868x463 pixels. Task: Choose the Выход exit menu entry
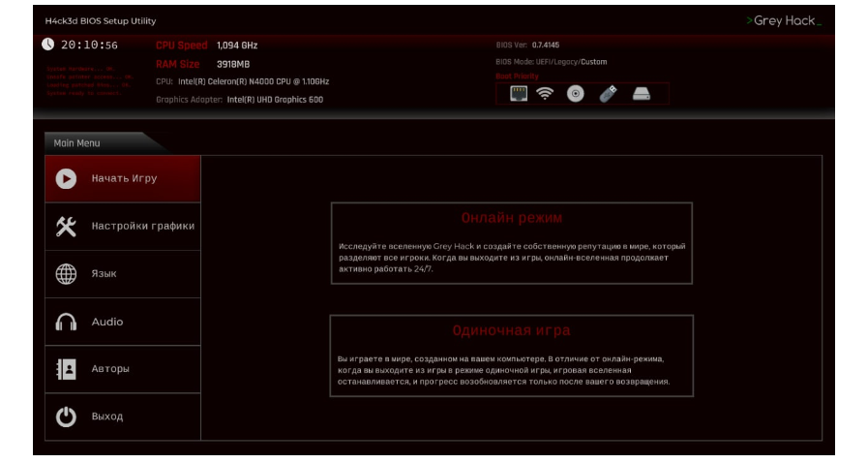pyautogui.click(x=123, y=417)
